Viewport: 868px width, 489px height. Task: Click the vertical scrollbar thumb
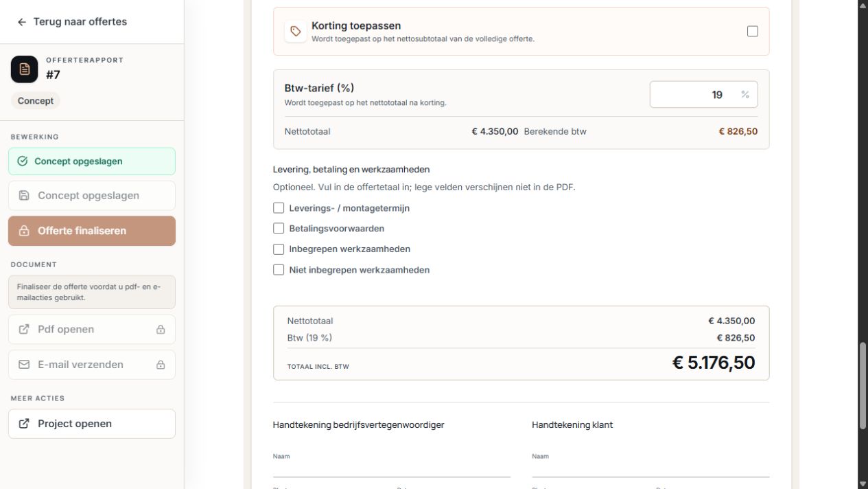863,385
